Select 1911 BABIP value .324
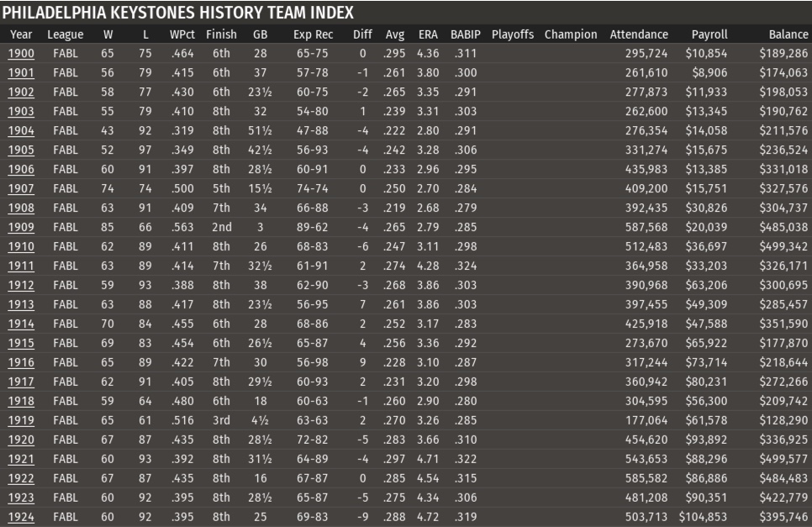 point(465,266)
